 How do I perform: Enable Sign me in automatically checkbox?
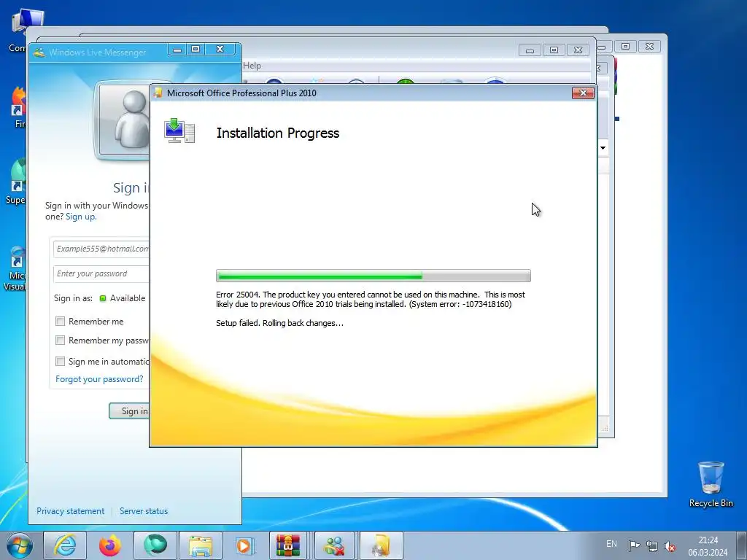60,362
